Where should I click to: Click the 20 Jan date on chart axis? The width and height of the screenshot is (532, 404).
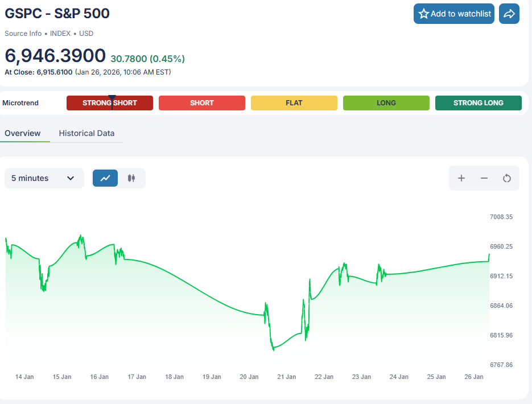(x=249, y=377)
